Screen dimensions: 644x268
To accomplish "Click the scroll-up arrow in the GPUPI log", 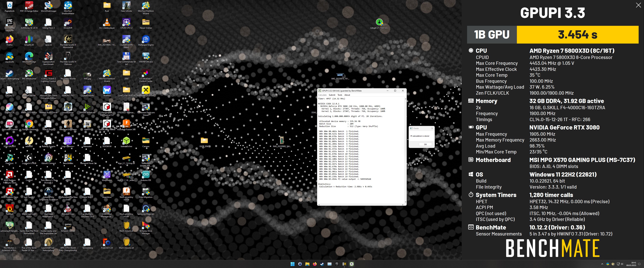I will coord(405,99).
